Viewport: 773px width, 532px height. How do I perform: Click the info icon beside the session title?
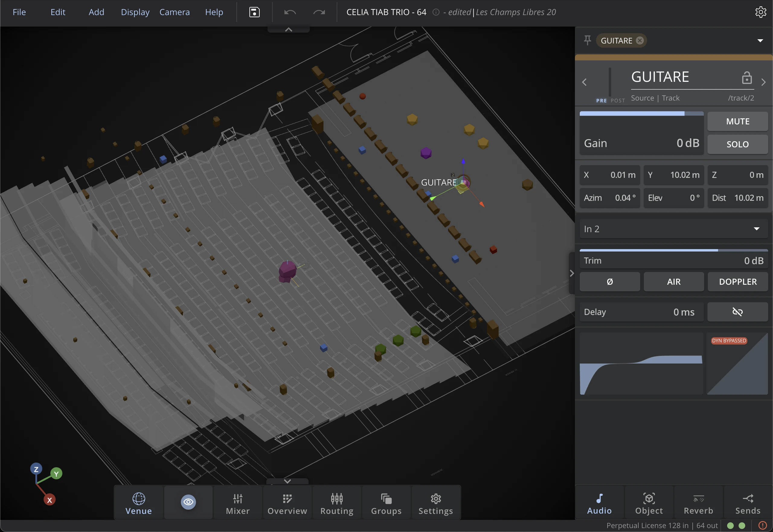435,12
